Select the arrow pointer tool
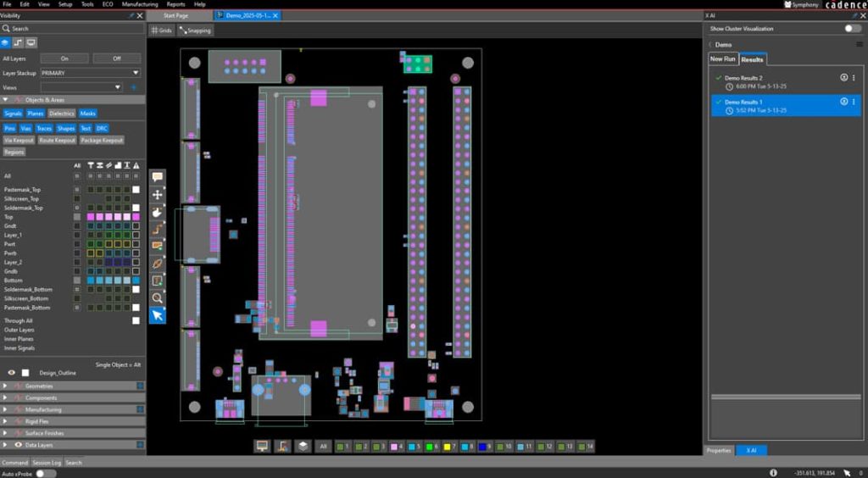The image size is (868, 478). [x=158, y=315]
